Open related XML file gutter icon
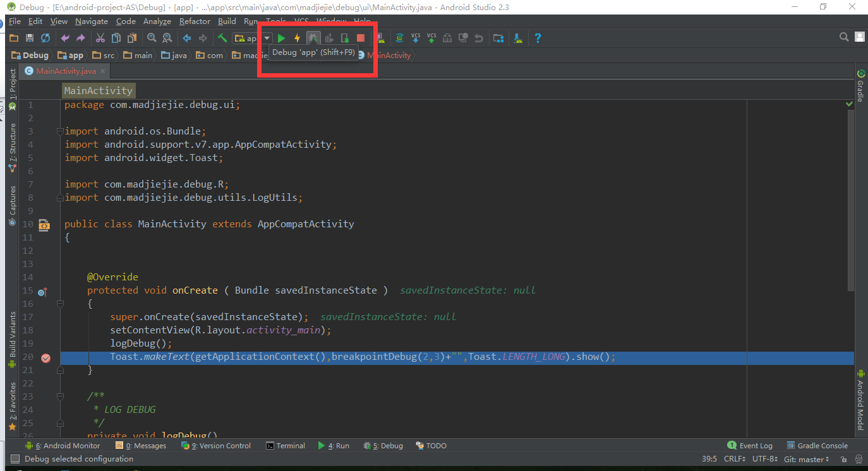This screenshot has height=471, width=868. click(x=44, y=224)
